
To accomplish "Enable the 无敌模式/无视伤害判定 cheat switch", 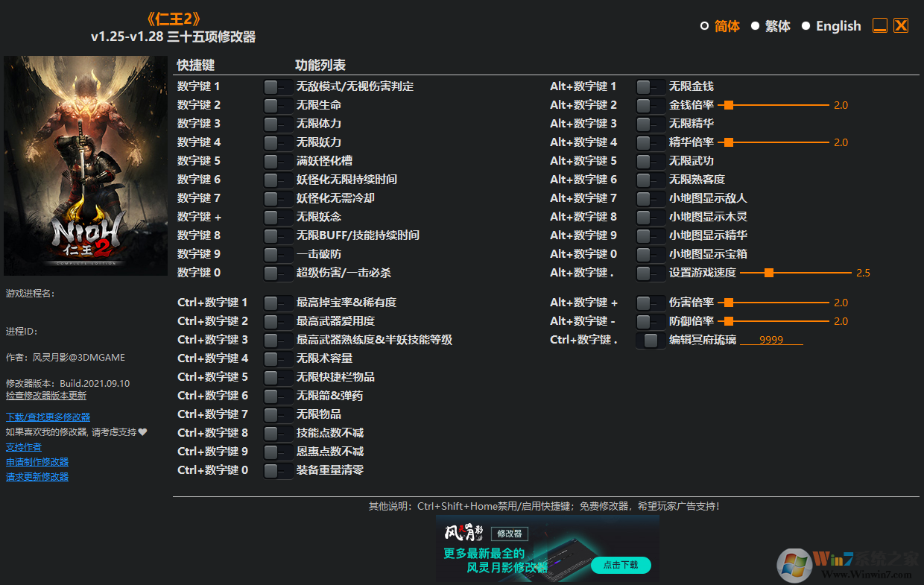I will (276, 86).
